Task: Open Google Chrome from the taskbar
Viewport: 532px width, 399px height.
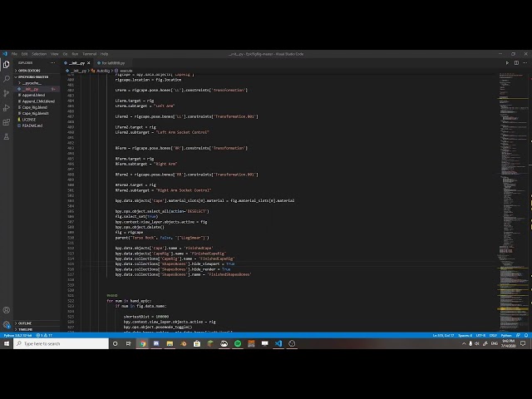Action: (x=143, y=343)
